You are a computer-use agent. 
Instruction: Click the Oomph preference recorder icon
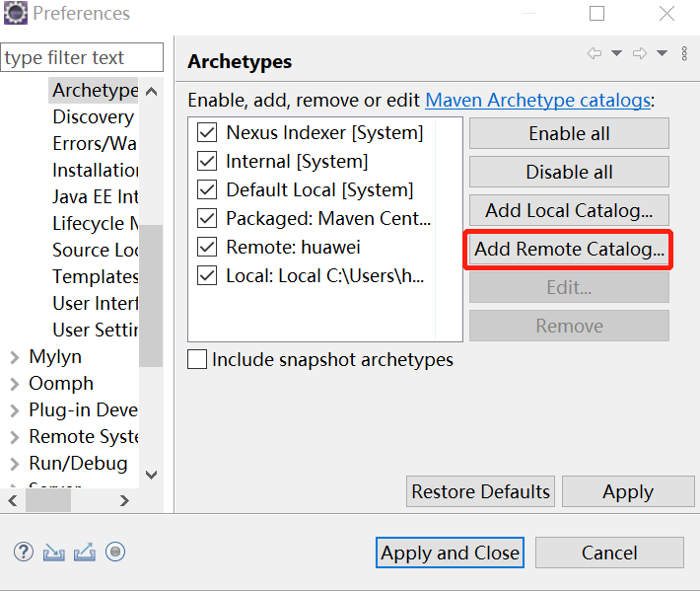(115, 553)
